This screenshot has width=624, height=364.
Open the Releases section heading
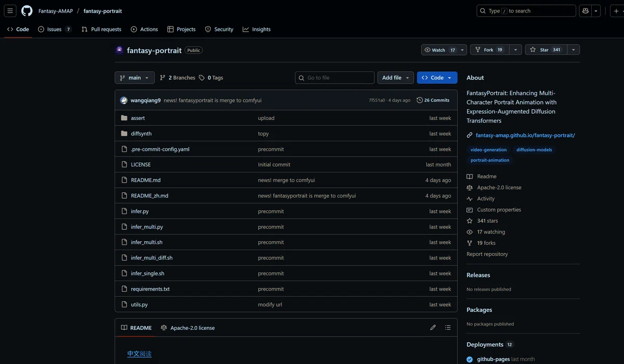pyautogui.click(x=478, y=275)
